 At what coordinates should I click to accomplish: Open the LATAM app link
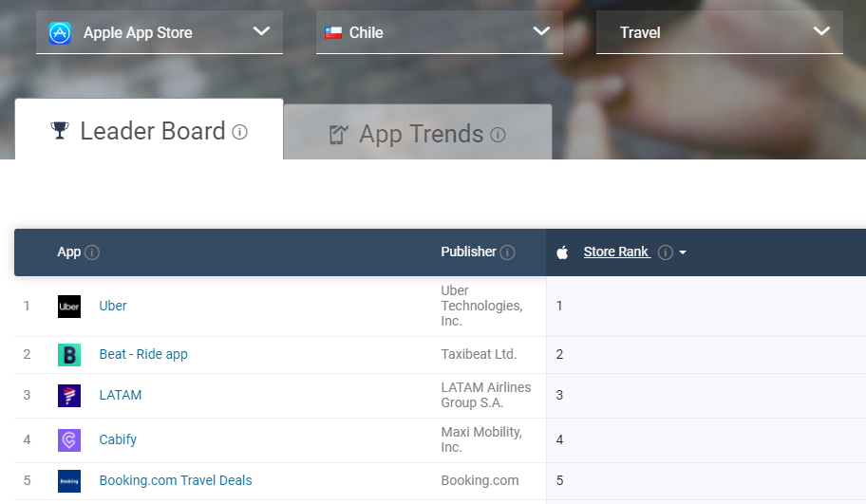click(121, 395)
